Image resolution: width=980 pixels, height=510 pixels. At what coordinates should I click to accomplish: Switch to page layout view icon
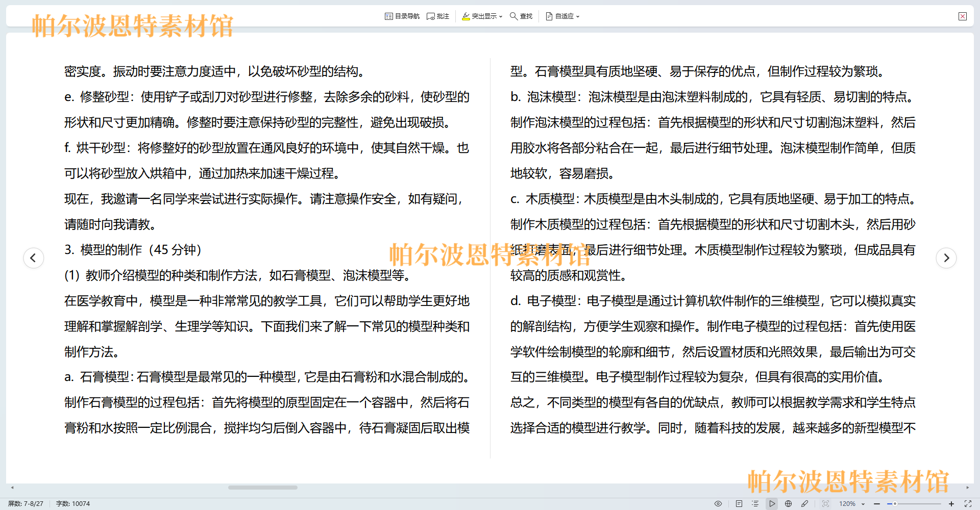click(x=739, y=503)
